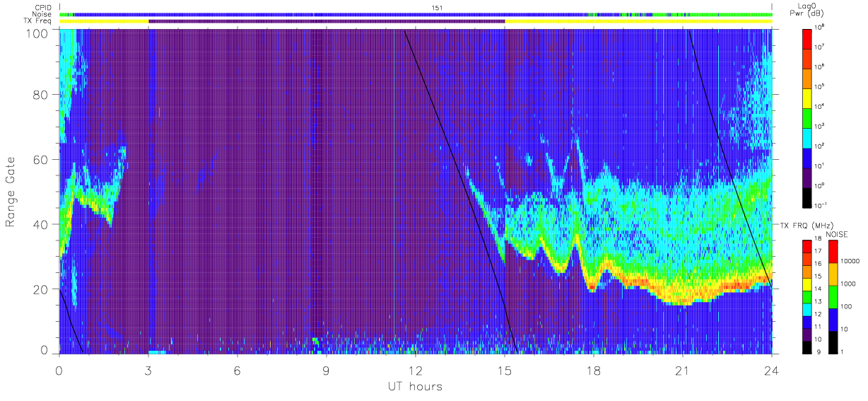The height and width of the screenshot is (401, 868).
Task: Click the y-axis tick label '60'
Action: click(40, 160)
